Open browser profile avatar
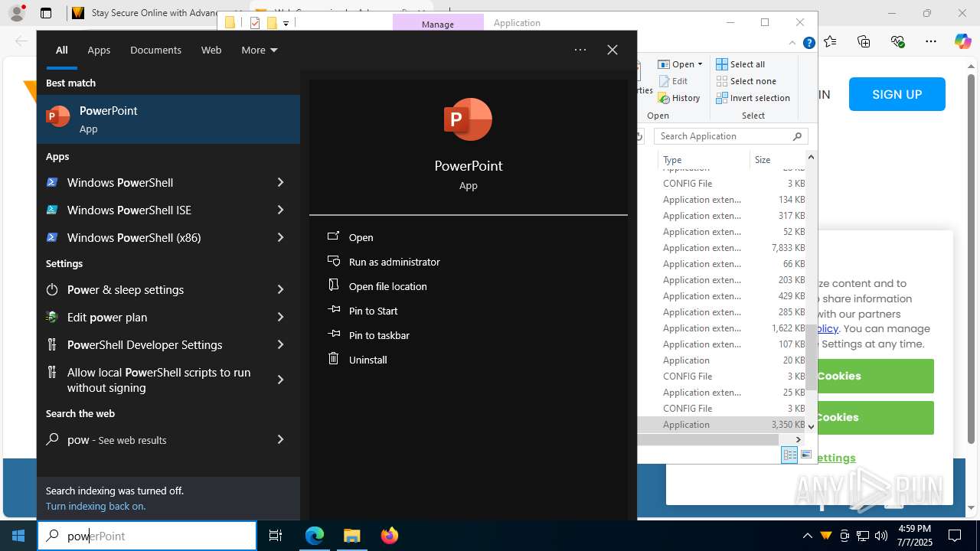Image resolution: width=980 pixels, height=551 pixels. click(17, 13)
